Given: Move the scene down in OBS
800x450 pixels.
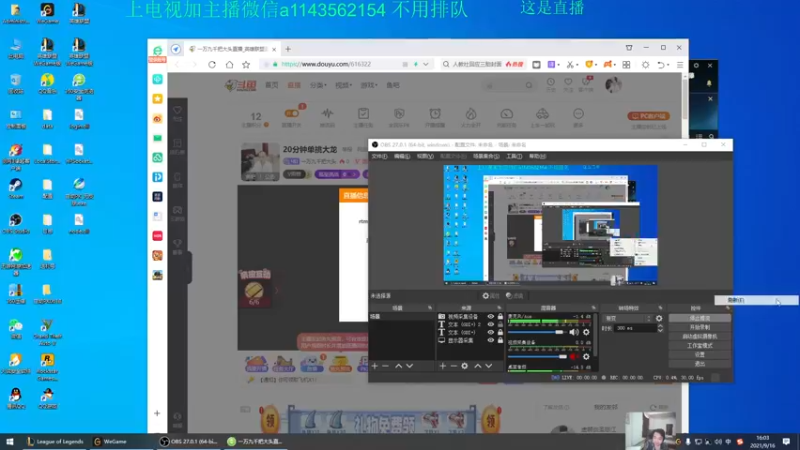Looking at the screenshot, I should pyautogui.click(x=409, y=366).
